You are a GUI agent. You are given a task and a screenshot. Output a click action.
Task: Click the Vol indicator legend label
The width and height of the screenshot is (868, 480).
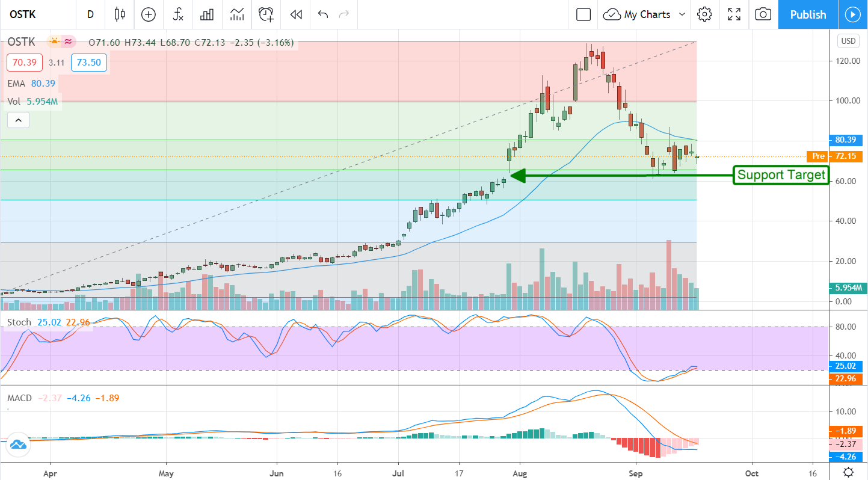click(13, 102)
